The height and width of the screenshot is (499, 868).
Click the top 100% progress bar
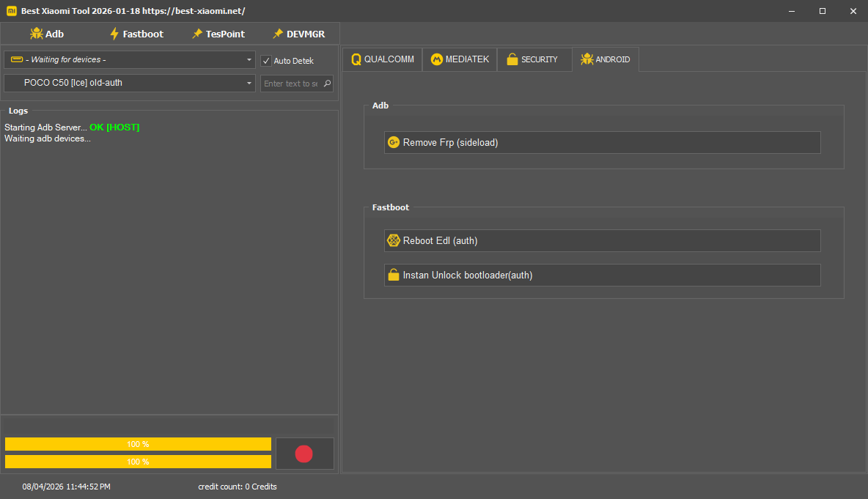point(138,444)
